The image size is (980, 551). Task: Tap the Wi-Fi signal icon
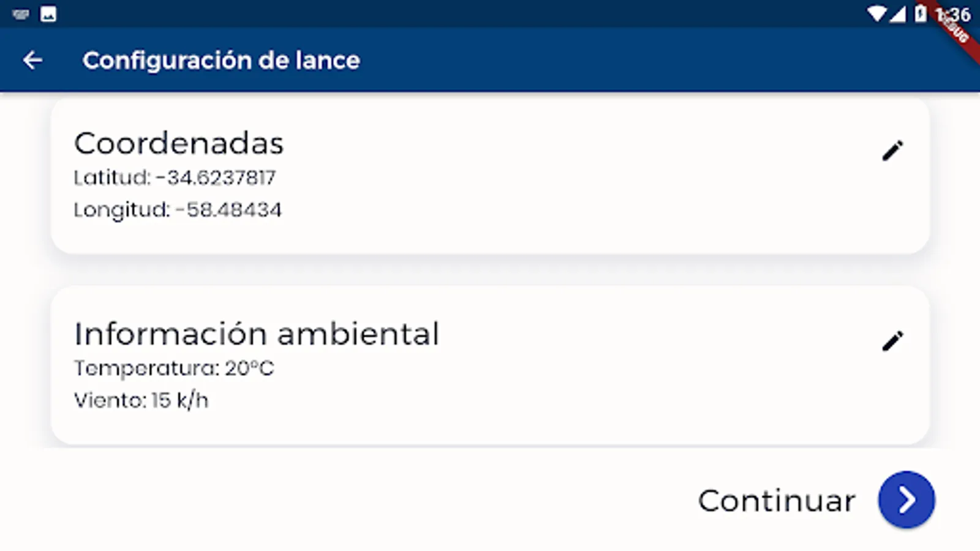pos(877,14)
